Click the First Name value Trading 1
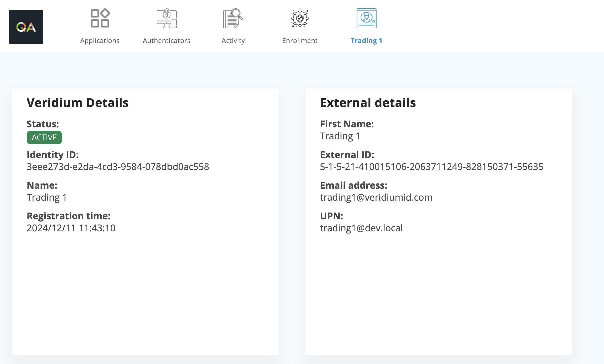This screenshot has height=364, width=604. (340, 136)
